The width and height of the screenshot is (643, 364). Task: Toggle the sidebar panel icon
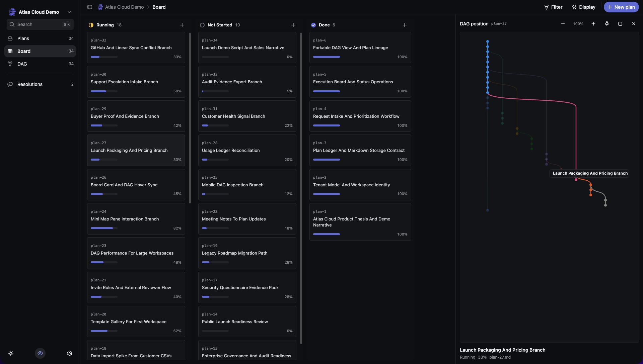90,7
